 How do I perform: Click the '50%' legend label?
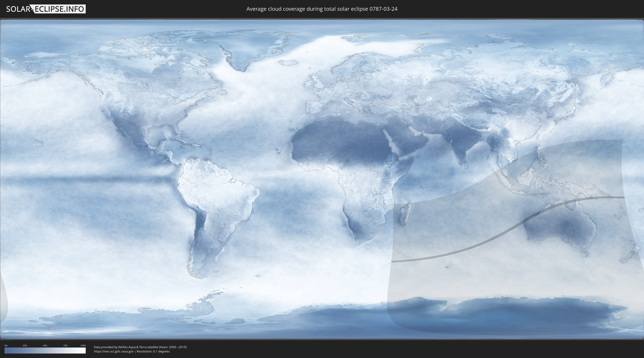click(x=45, y=345)
